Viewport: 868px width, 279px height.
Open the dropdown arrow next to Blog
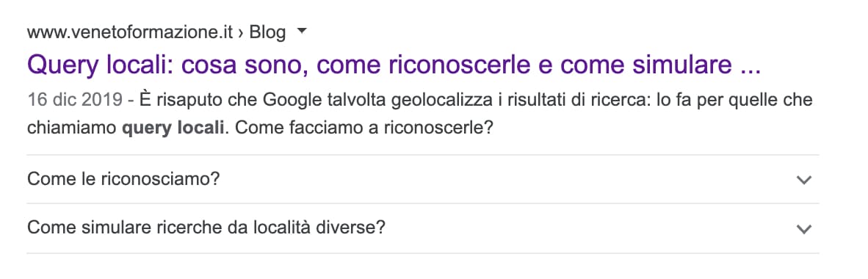pos(301,32)
